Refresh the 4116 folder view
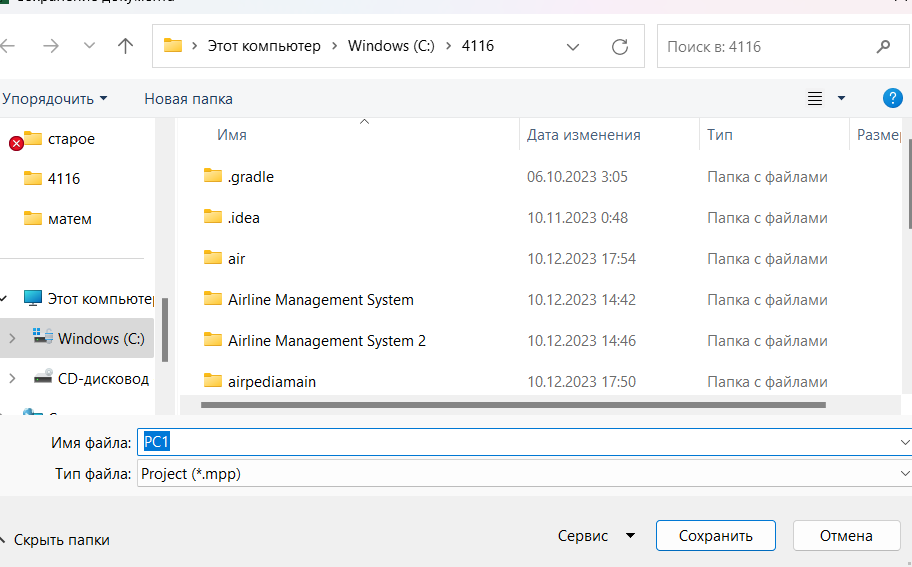The height and width of the screenshot is (567, 912). click(620, 47)
